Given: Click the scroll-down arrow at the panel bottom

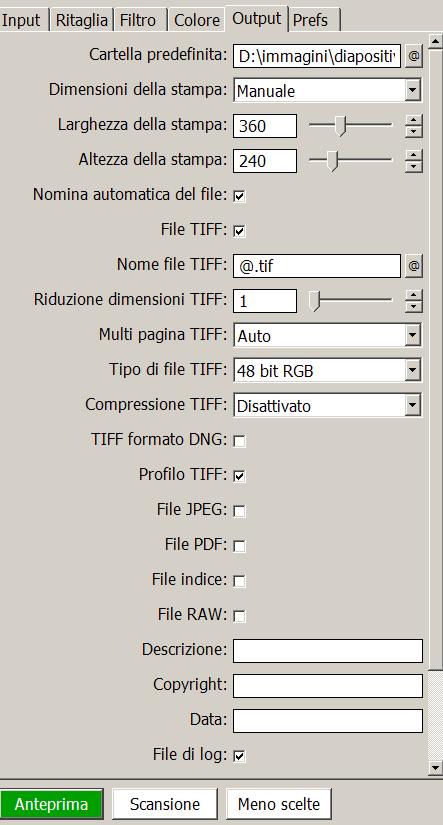Looking at the screenshot, I should 435,768.
